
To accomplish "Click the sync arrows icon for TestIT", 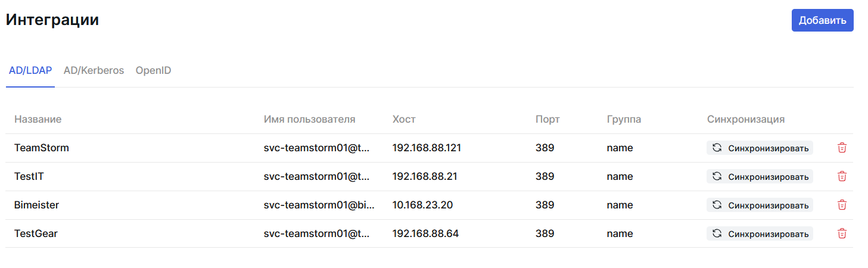I will pos(717,176).
